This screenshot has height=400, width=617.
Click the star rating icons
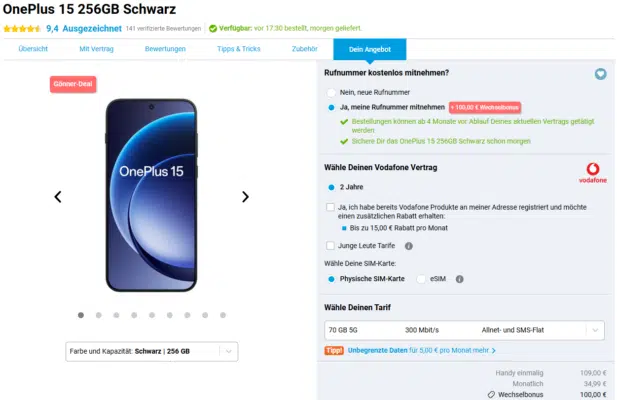21,29
